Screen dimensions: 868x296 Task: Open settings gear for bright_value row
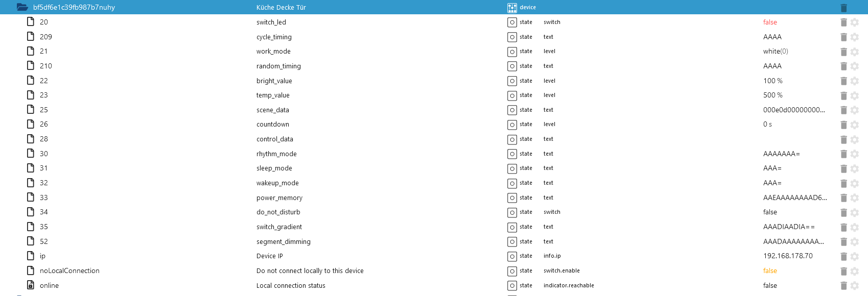855,81
